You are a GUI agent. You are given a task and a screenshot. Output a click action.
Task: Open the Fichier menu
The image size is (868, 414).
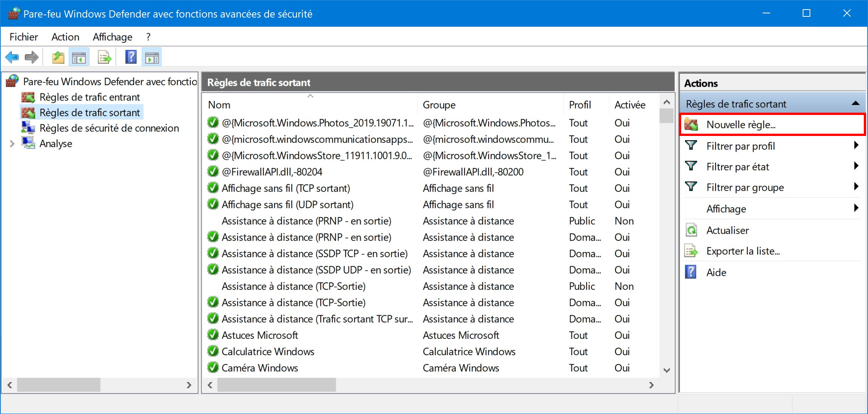(24, 37)
